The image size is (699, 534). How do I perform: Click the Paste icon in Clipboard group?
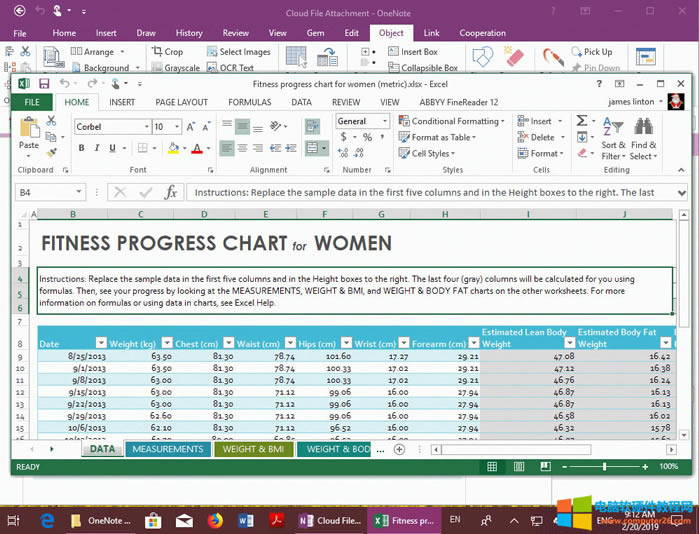[x=29, y=132]
